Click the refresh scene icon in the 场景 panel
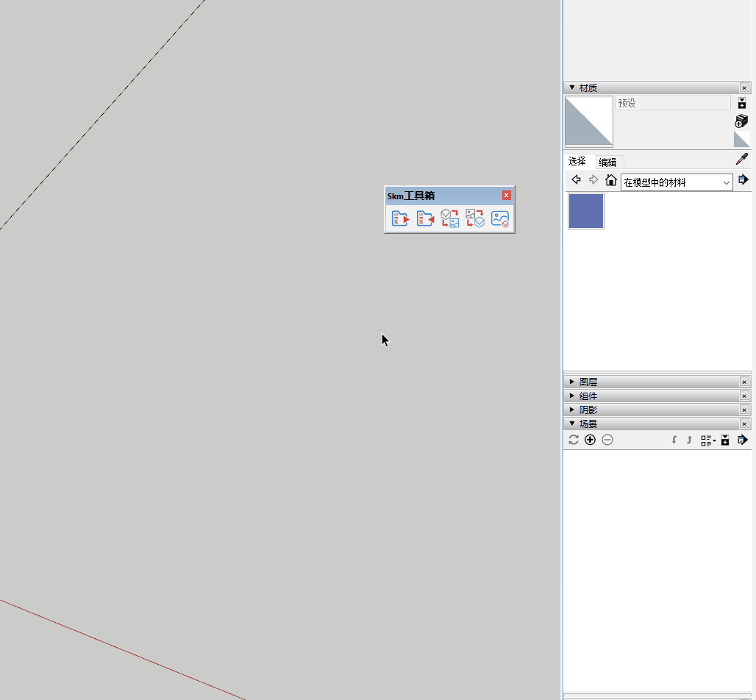756x700 pixels. [x=574, y=440]
